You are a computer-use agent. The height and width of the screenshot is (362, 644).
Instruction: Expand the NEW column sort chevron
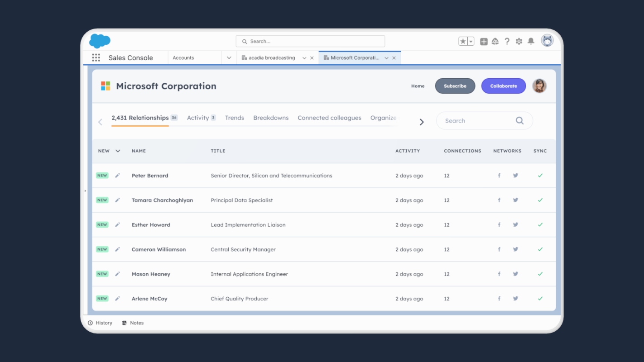pyautogui.click(x=118, y=151)
